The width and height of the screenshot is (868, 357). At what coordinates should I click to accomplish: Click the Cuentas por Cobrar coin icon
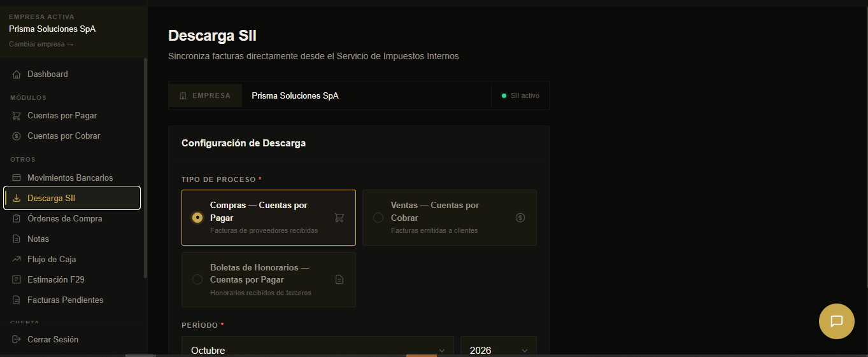pyautogui.click(x=17, y=136)
